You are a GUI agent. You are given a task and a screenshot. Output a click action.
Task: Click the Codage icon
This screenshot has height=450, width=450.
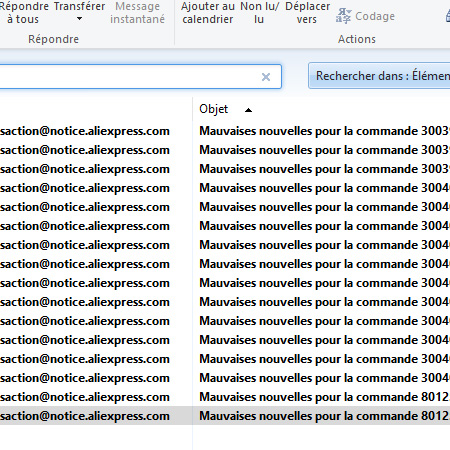[x=343, y=16]
